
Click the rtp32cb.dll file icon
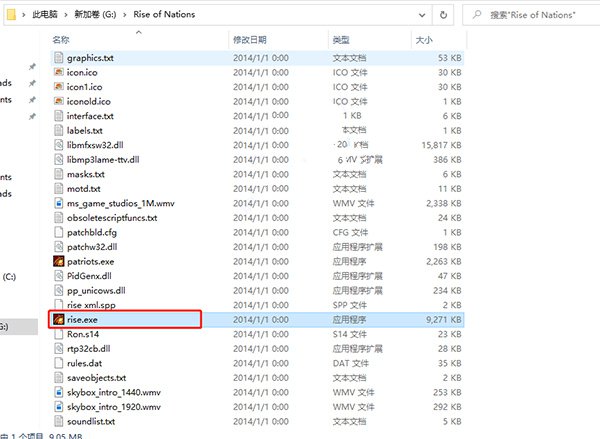pyautogui.click(x=59, y=348)
